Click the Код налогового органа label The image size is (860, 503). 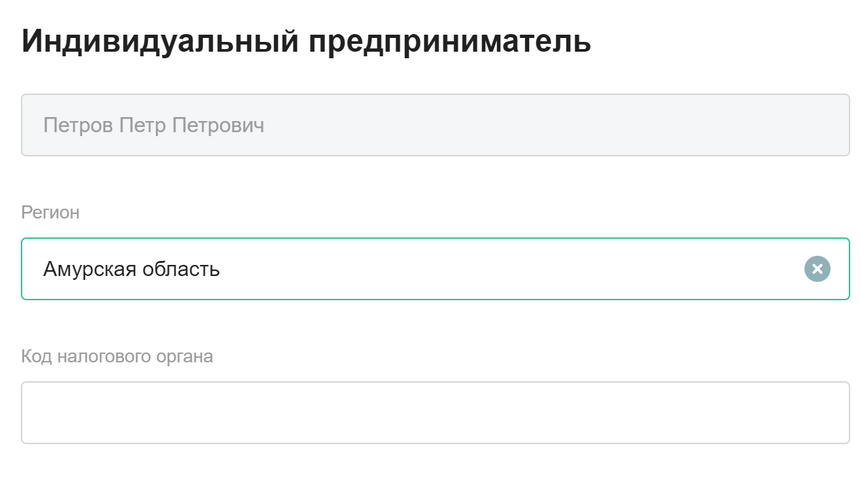tap(117, 357)
